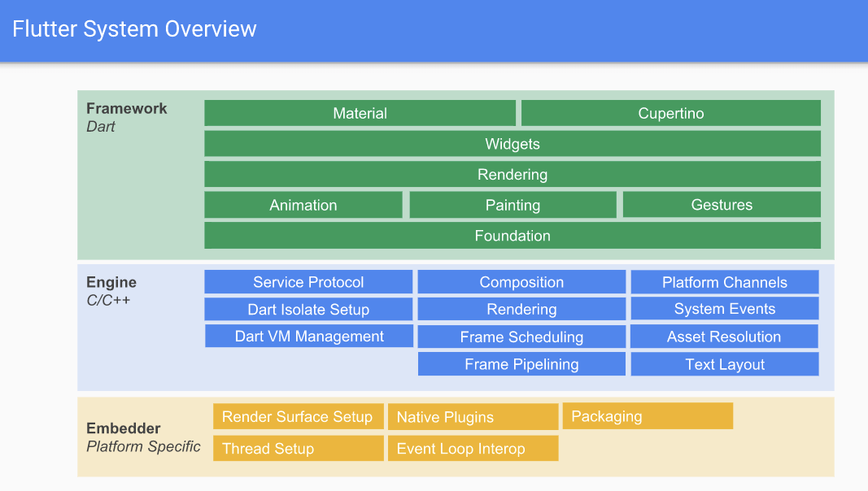Viewport: 868px width, 491px height.
Task: Select the Event Loop Interop block
Action: pyautogui.click(x=473, y=449)
